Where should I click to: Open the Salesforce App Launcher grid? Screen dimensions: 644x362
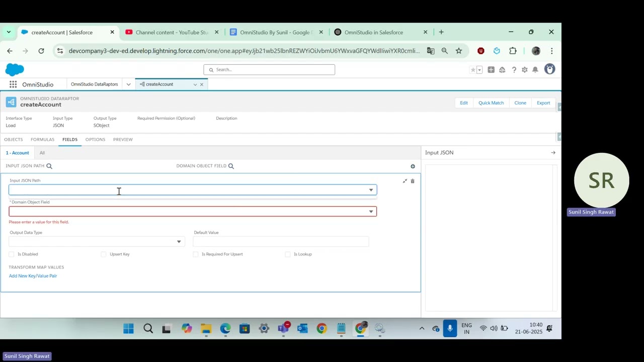tap(13, 84)
